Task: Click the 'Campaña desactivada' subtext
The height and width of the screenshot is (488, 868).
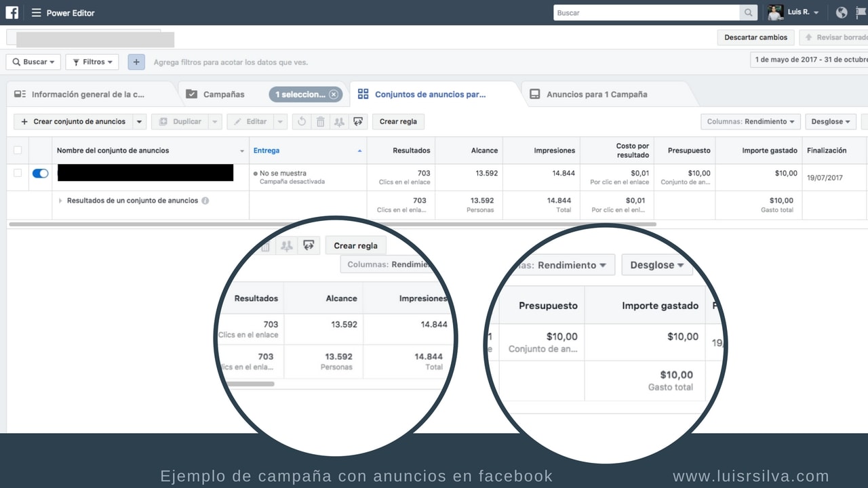Action: click(x=292, y=182)
